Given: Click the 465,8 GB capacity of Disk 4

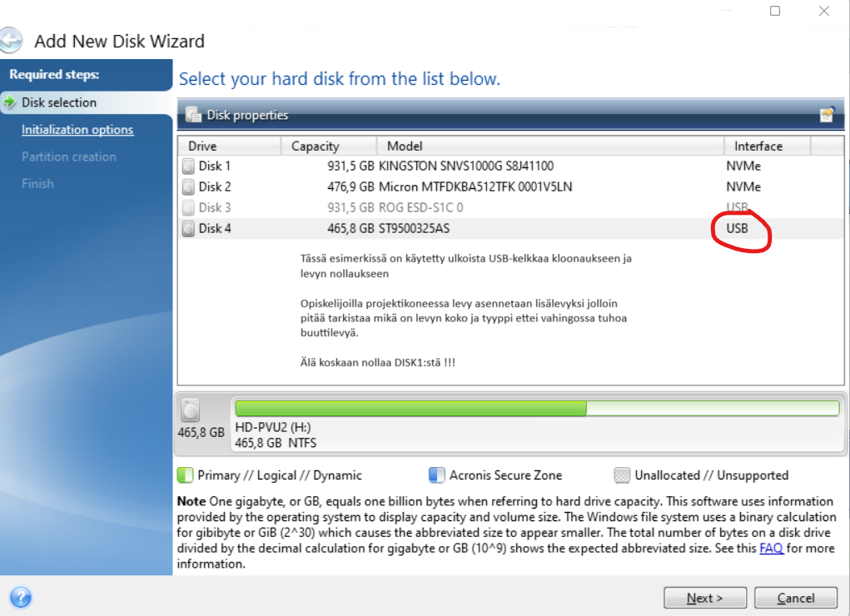Looking at the screenshot, I should pos(350,229).
